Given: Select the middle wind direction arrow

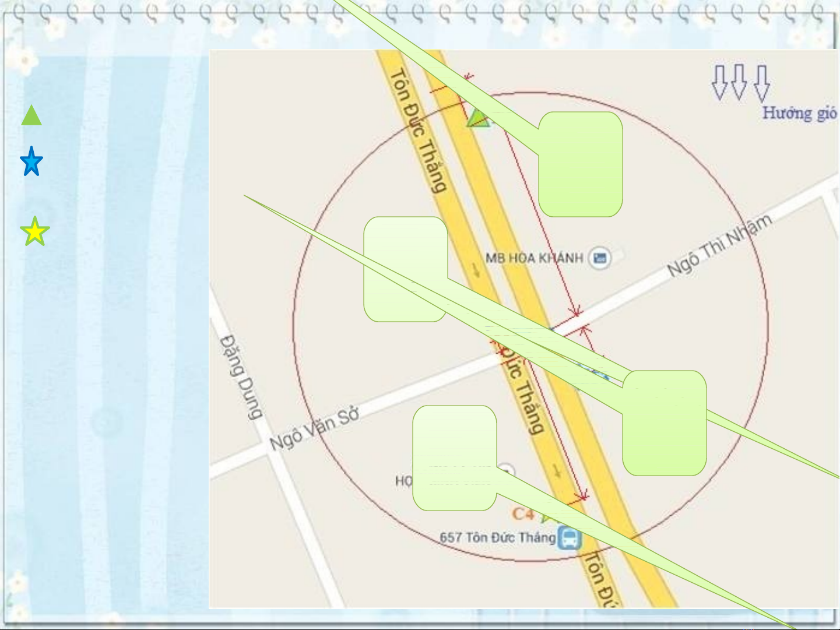Looking at the screenshot, I should [739, 82].
